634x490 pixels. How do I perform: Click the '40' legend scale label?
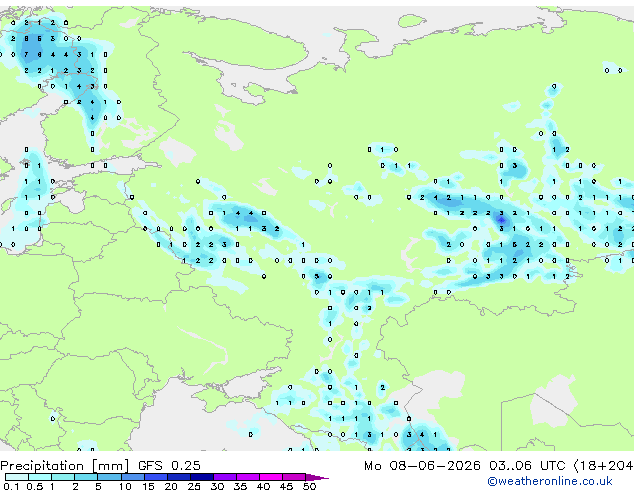263,486
